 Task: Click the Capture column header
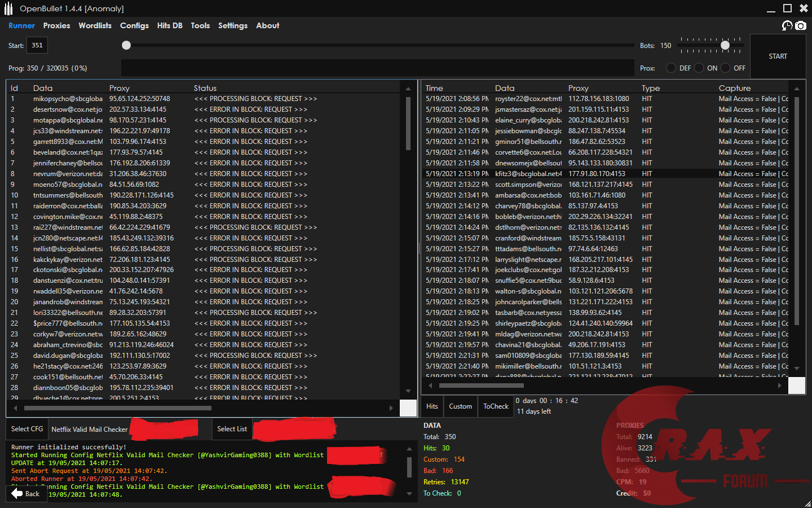(735, 88)
